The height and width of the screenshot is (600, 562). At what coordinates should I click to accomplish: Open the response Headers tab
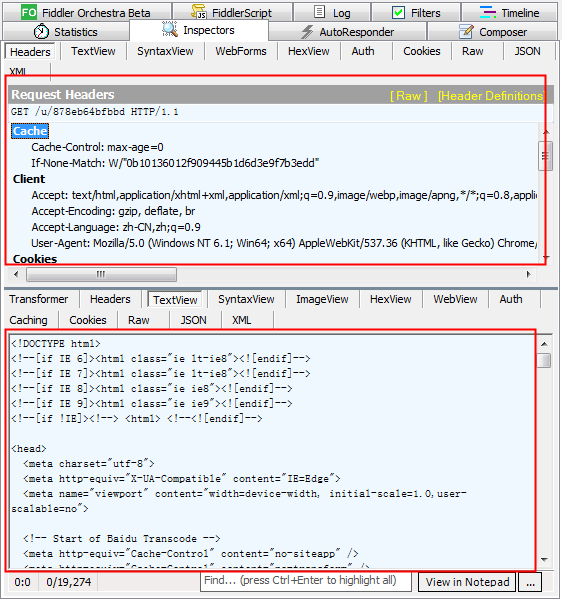(x=110, y=299)
